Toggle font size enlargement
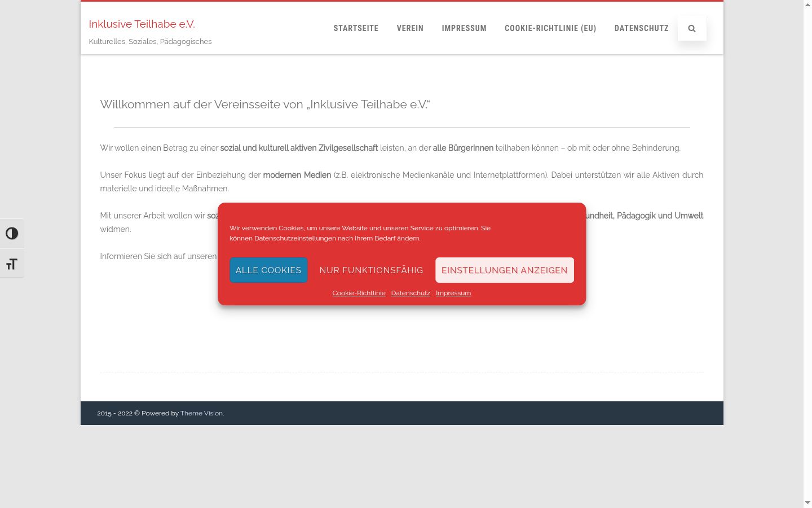Viewport: 812px width, 508px height. click(x=12, y=264)
